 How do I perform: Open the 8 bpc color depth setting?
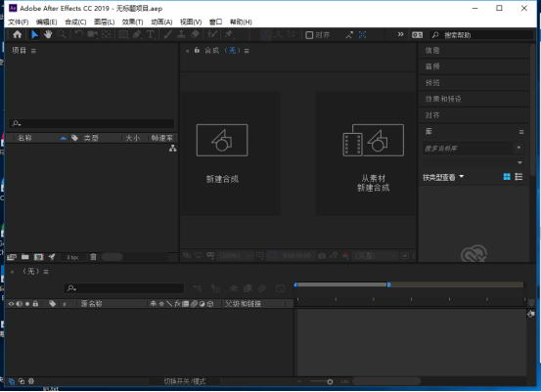tap(72, 257)
